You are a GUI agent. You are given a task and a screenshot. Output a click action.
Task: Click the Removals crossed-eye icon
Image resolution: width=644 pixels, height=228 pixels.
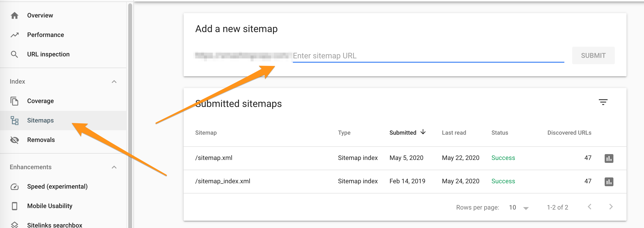click(15, 140)
